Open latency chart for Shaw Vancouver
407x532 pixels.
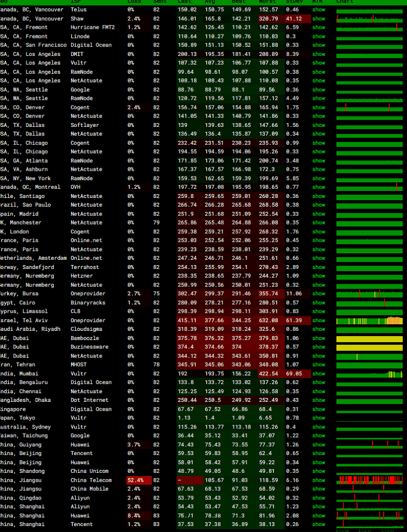tap(370, 18)
